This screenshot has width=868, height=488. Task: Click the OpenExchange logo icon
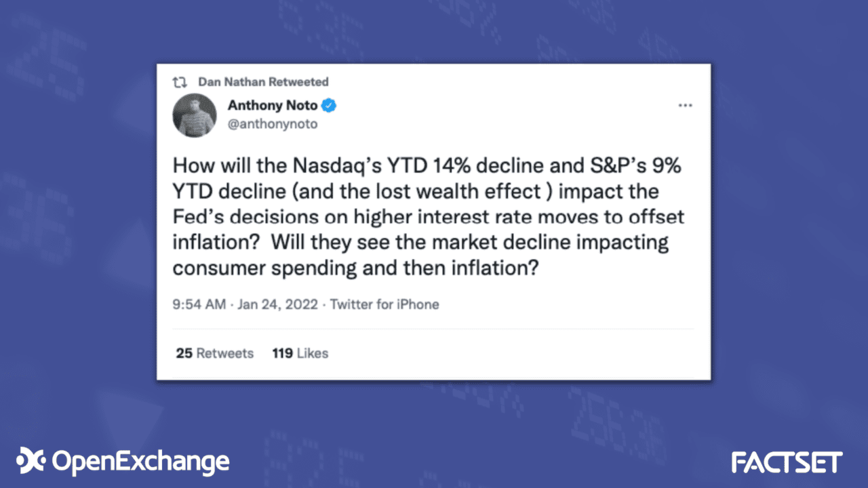click(31, 461)
